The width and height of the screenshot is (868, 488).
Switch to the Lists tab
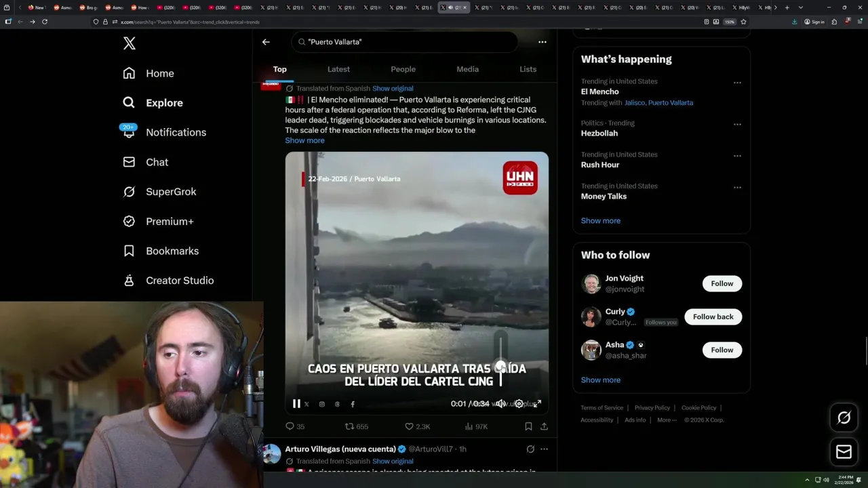[x=528, y=69]
